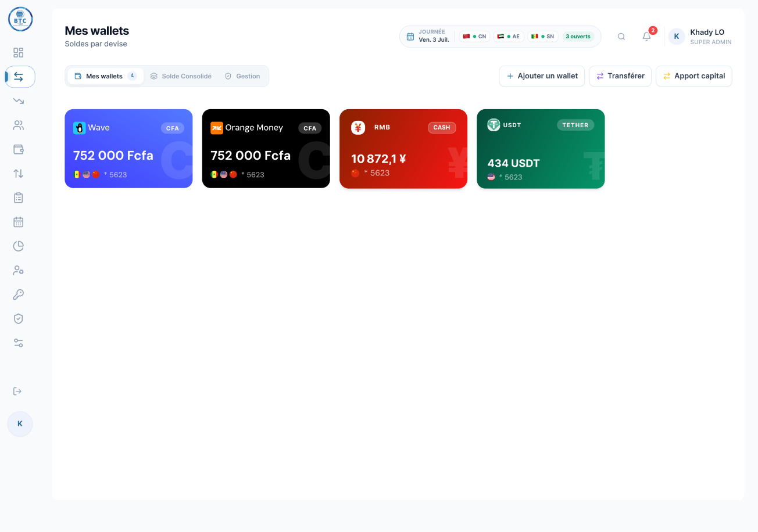Viewport: 758px width, 532px height.
Task: Click the CFA badge on Orange Money card
Action: 310,128
